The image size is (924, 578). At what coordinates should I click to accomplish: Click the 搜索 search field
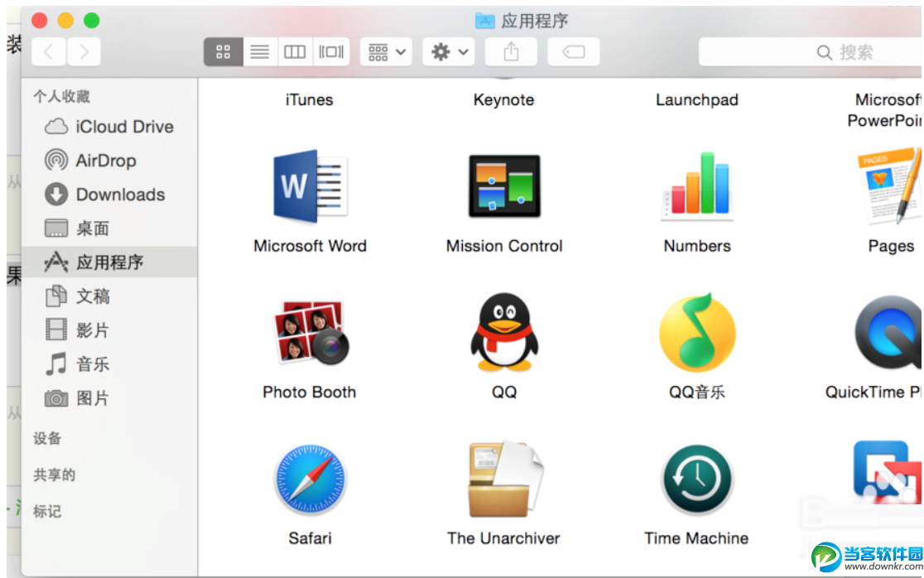pos(811,52)
